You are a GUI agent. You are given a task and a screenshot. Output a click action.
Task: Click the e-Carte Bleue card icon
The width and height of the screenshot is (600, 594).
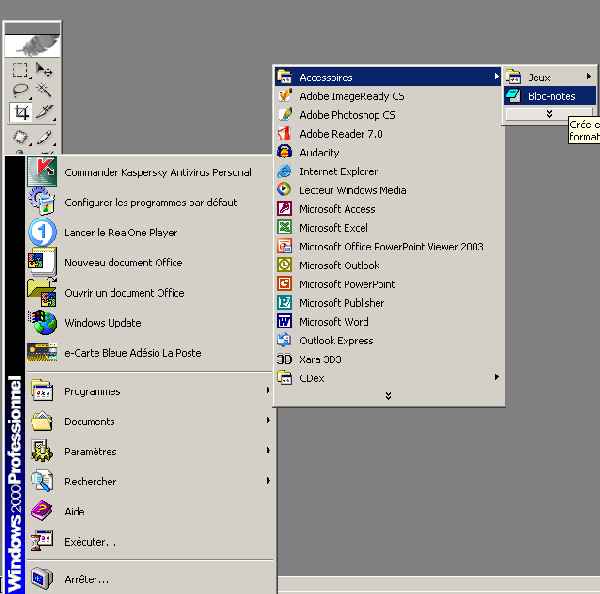pos(42,352)
